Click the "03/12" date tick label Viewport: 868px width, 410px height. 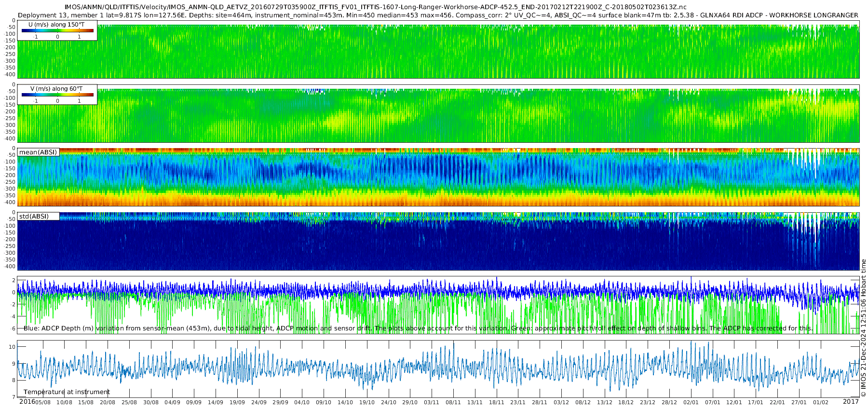click(561, 403)
